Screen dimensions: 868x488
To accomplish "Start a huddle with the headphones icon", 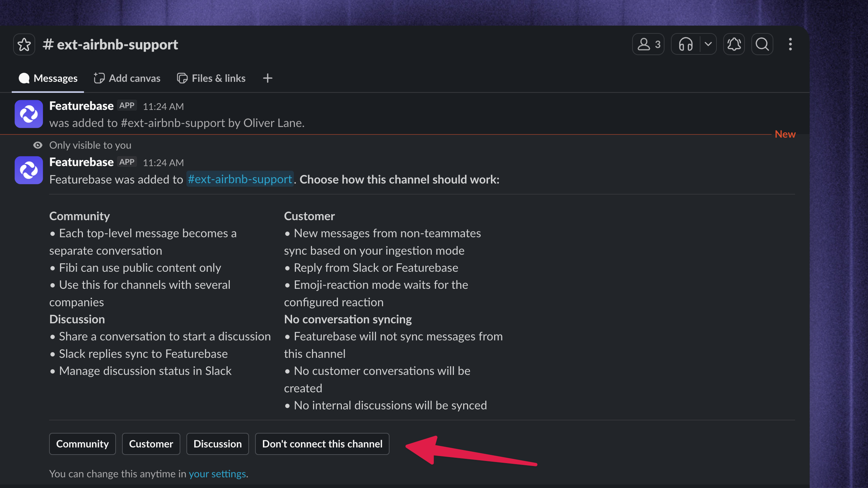I will [x=686, y=44].
